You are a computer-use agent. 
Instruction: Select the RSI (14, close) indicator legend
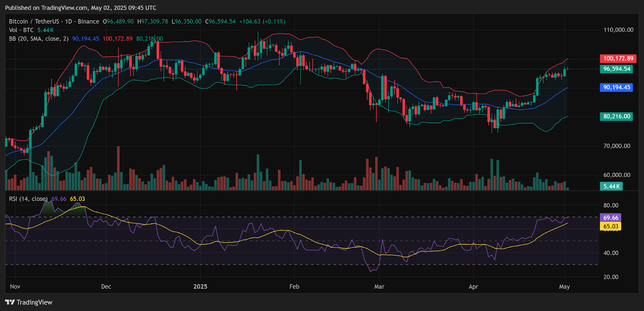click(x=28, y=199)
